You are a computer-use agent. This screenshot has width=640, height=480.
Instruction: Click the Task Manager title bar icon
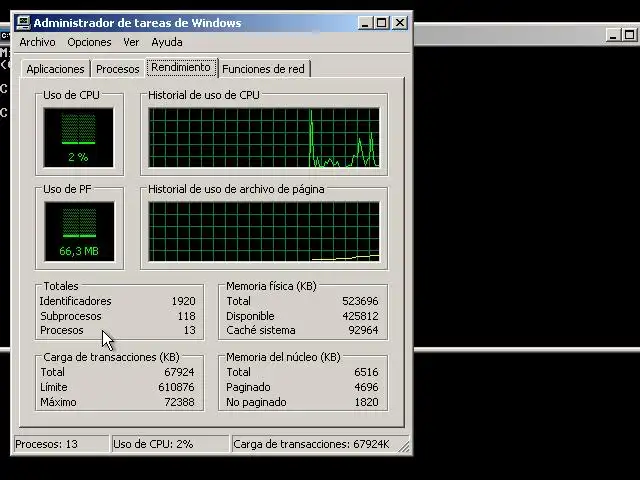click(23, 23)
